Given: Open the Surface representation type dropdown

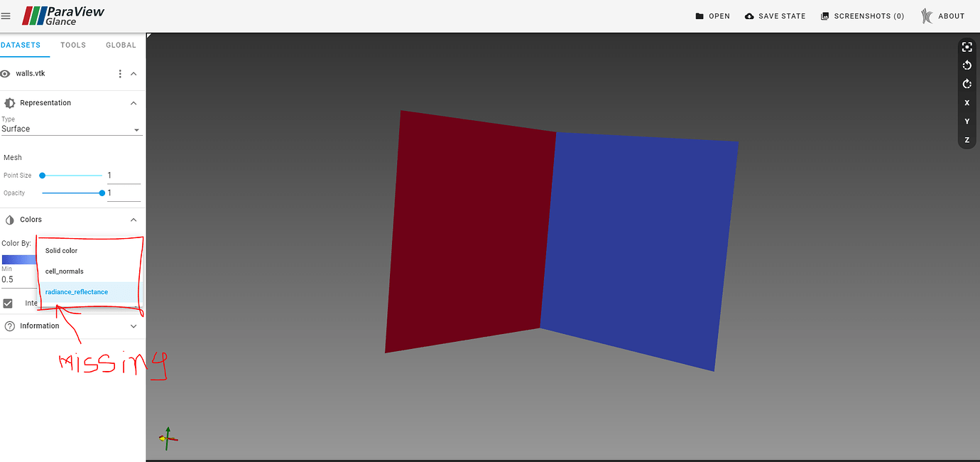Looking at the screenshot, I should 72,129.
